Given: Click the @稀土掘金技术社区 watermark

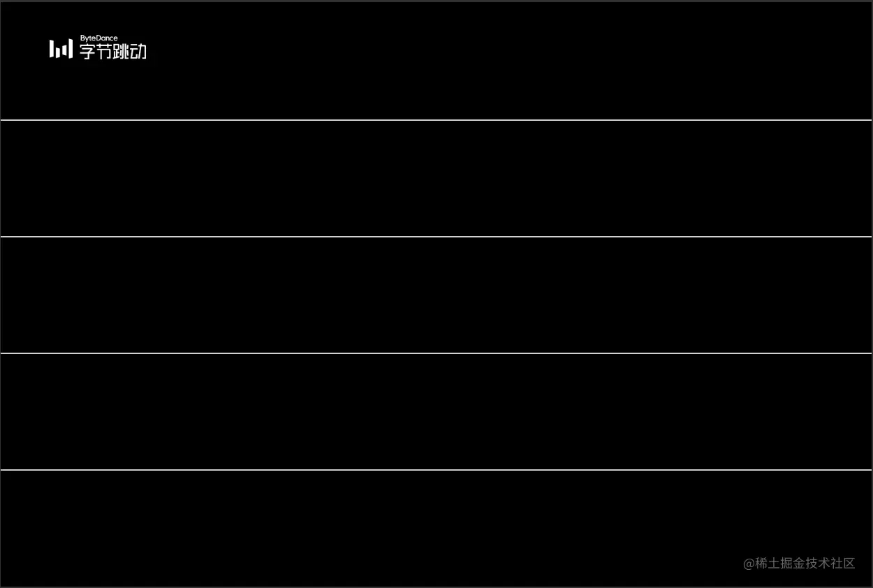Looking at the screenshot, I should pyautogui.click(x=799, y=564).
